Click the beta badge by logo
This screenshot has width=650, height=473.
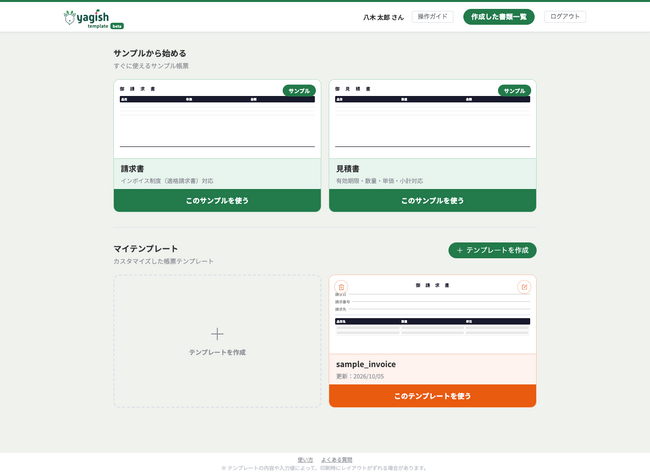pos(117,26)
